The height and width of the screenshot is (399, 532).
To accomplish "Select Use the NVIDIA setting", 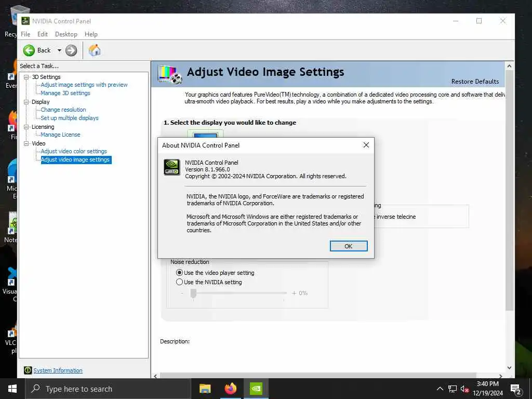I will click(x=179, y=282).
